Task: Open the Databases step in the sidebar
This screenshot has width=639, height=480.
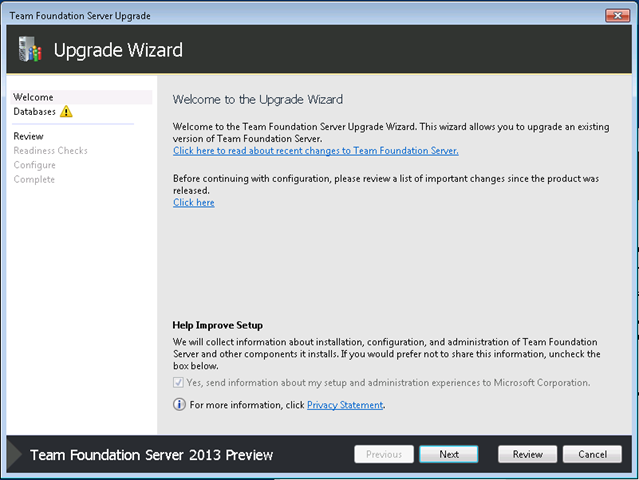Action: click(35, 112)
